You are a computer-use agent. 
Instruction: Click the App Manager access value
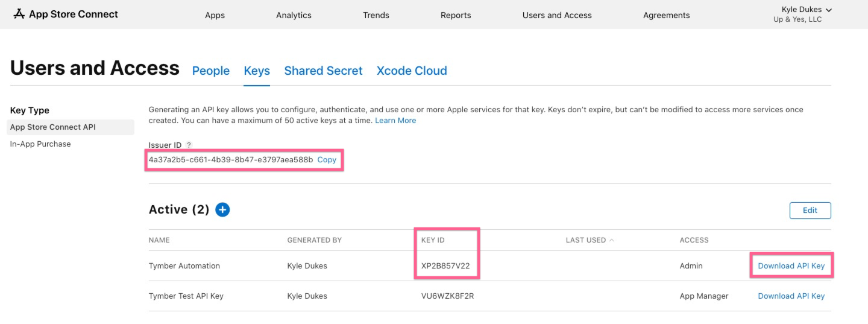click(704, 296)
